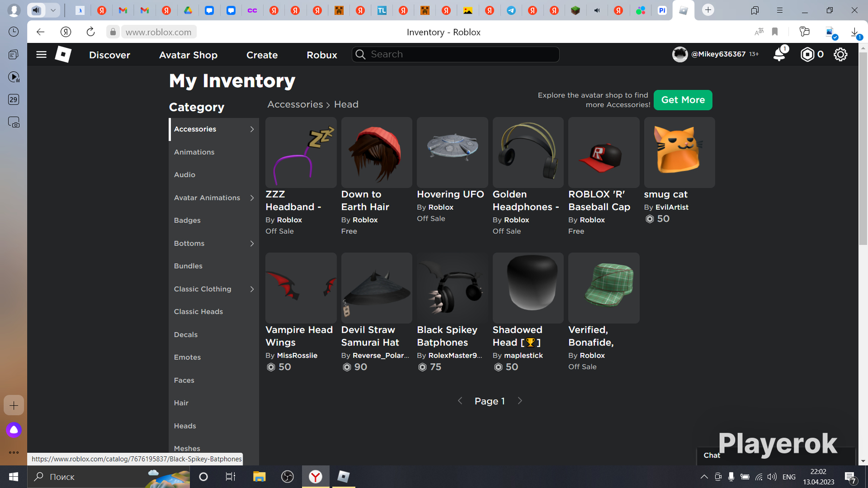Open the page translate icon
868x488 pixels.
pos(759,32)
